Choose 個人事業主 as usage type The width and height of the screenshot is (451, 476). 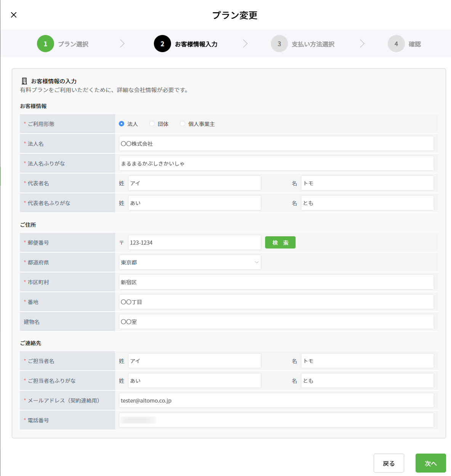click(182, 124)
